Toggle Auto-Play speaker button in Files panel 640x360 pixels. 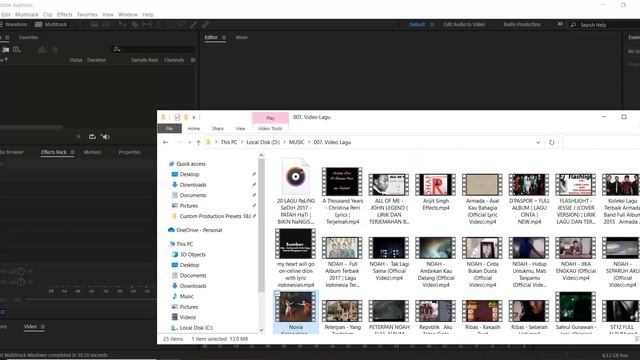coord(105,137)
